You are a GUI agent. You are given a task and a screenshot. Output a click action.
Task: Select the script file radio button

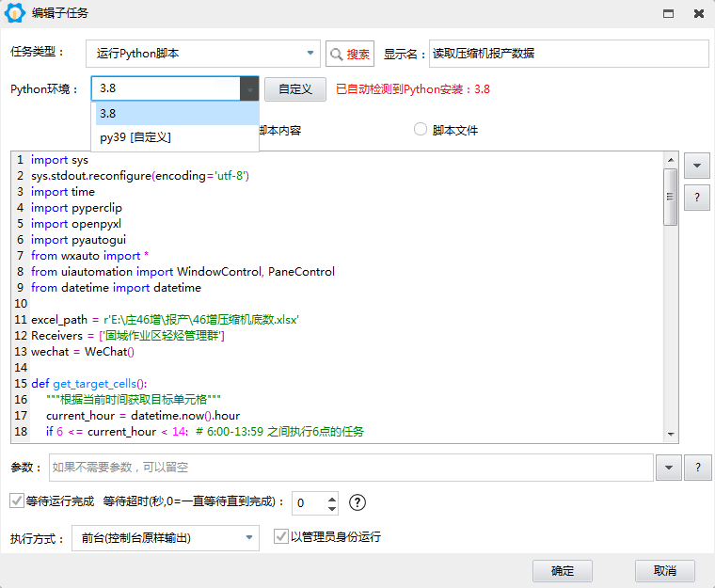tap(421, 130)
